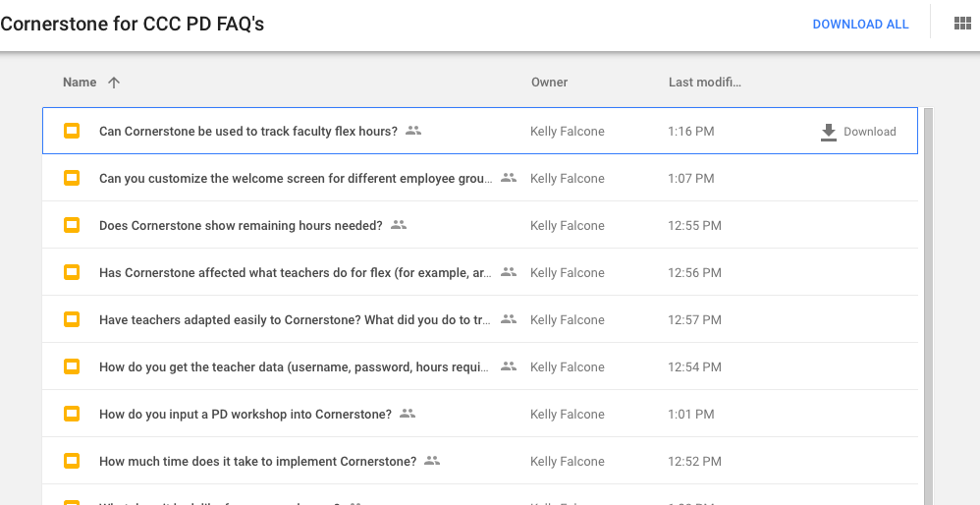The width and height of the screenshot is (980, 505).
Task: Open 'How do you input a PD workshop' file
Action: (245, 415)
